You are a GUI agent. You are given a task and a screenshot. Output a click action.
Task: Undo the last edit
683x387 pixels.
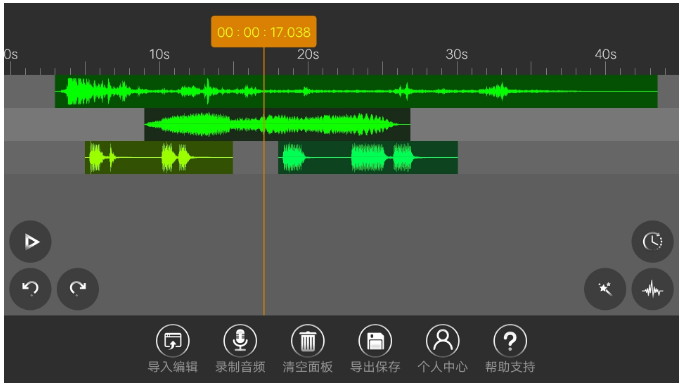click(x=30, y=289)
